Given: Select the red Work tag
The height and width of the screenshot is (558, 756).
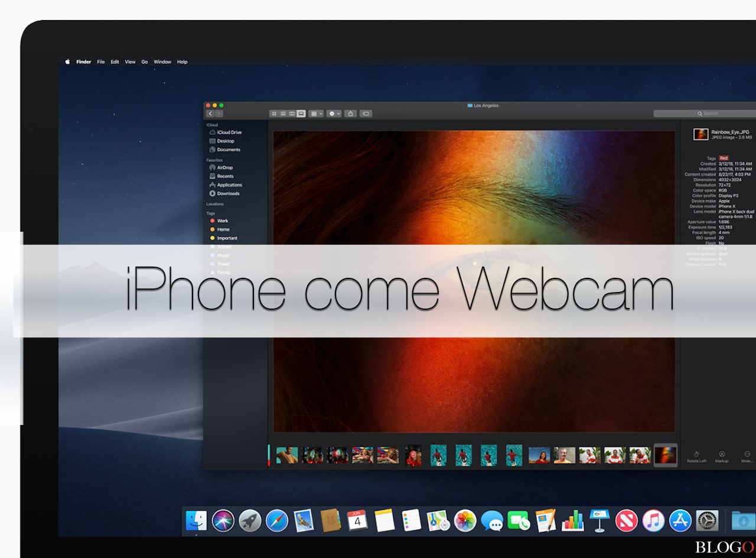Looking at the screenshot, I should click(x=219, y=220).
